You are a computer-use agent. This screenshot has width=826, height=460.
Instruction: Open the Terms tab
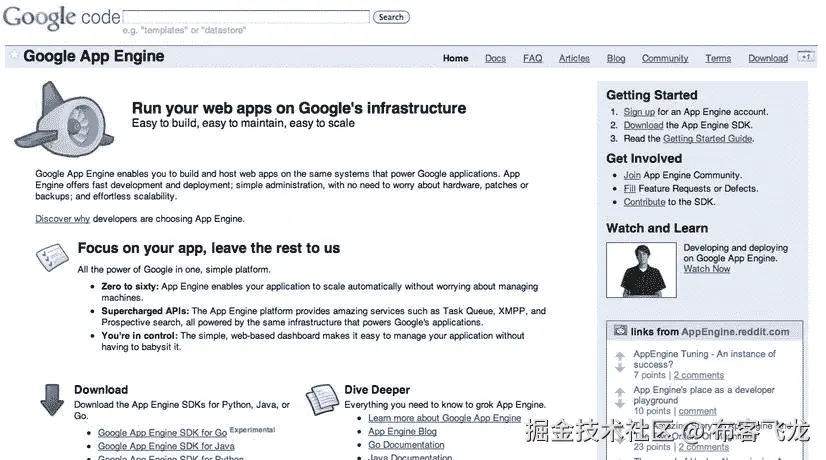coord(718,58)
